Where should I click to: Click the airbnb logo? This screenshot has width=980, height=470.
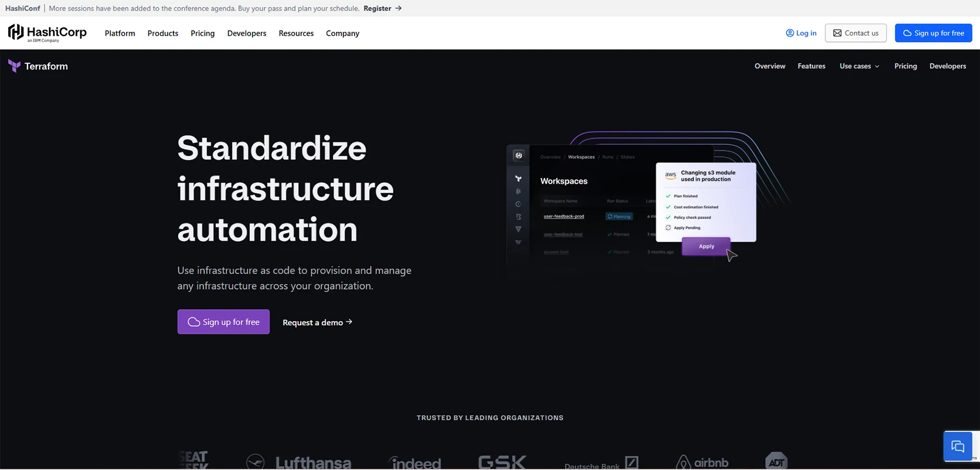pos(702,462)
